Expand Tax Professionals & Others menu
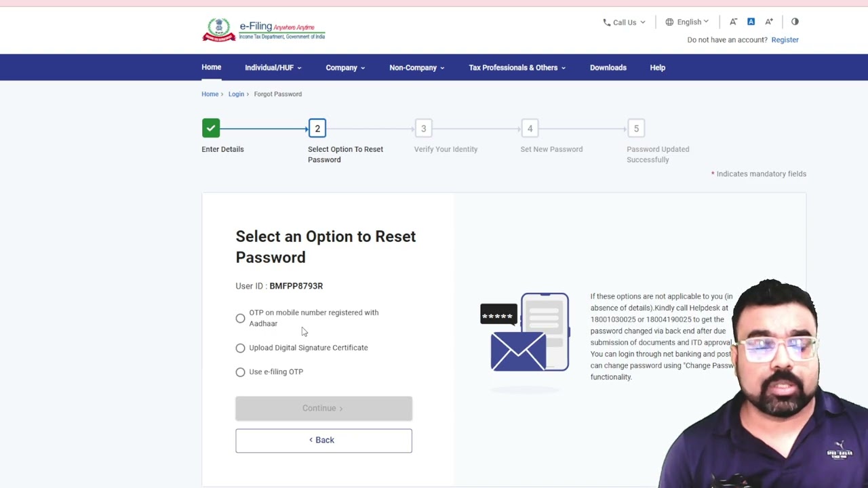This screenshot has width=868, height=488. pos(517,68)
